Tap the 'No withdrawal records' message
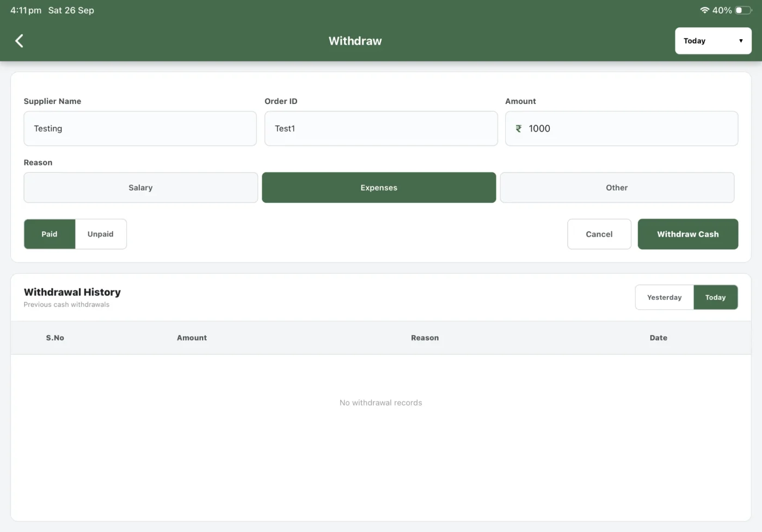Image resolution: width=762 pixels, height=532 pixels. pyautogui.click(x=381, y=403)
